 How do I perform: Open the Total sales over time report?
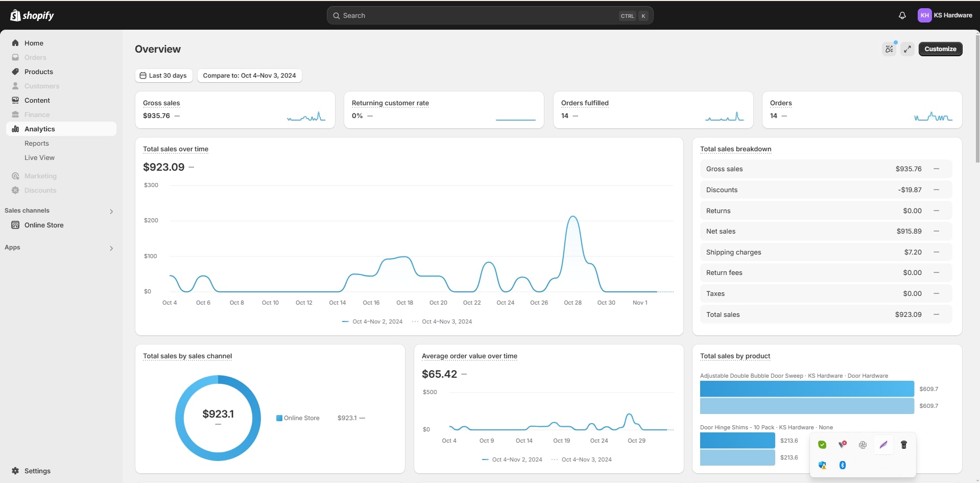pos(176,149)
